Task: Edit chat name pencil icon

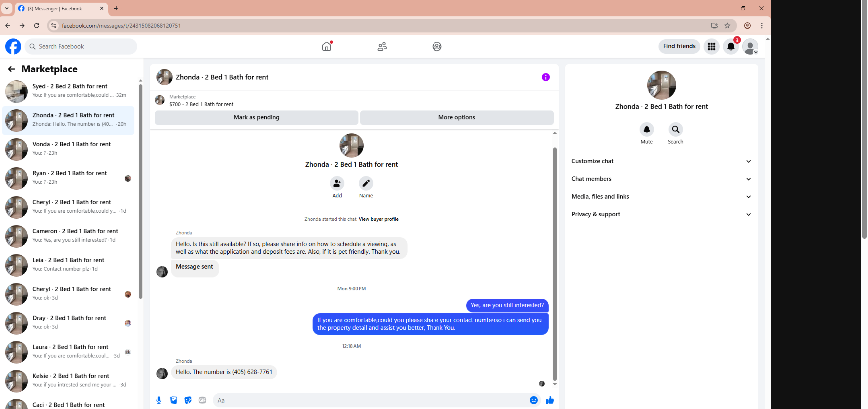Action: point(366,183)
